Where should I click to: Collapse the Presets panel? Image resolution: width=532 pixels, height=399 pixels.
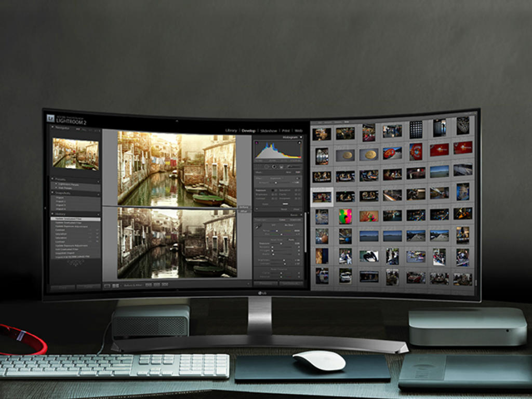[53, 179]
